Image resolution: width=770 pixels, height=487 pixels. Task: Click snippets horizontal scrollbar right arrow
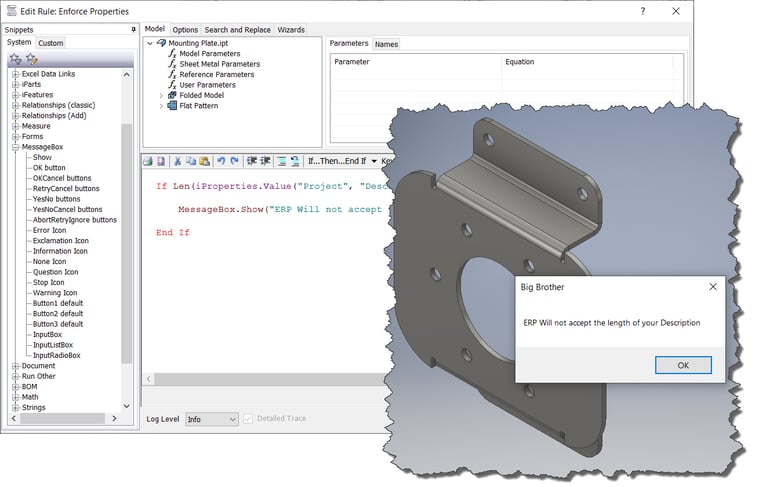[114, 419]
